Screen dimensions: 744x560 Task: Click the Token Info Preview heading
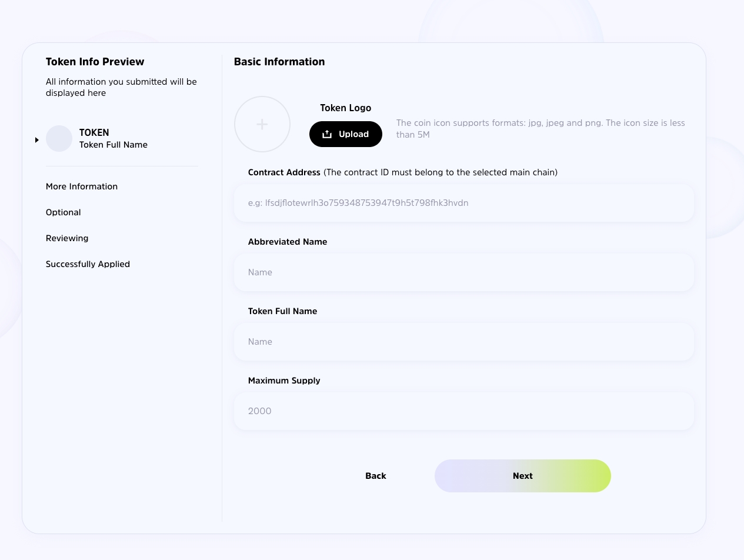[x=95, y=62]
